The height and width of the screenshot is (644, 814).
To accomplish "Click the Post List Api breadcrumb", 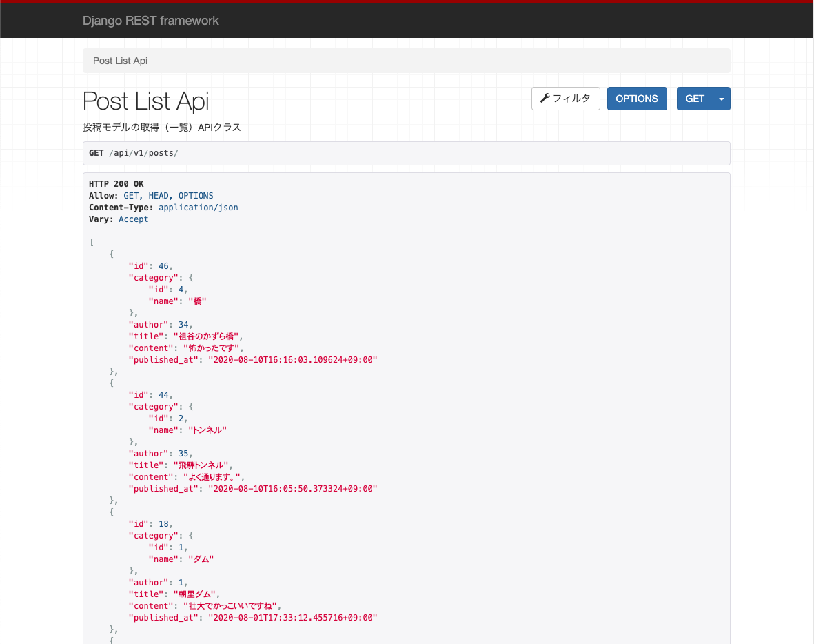I will tap(120, 61).
